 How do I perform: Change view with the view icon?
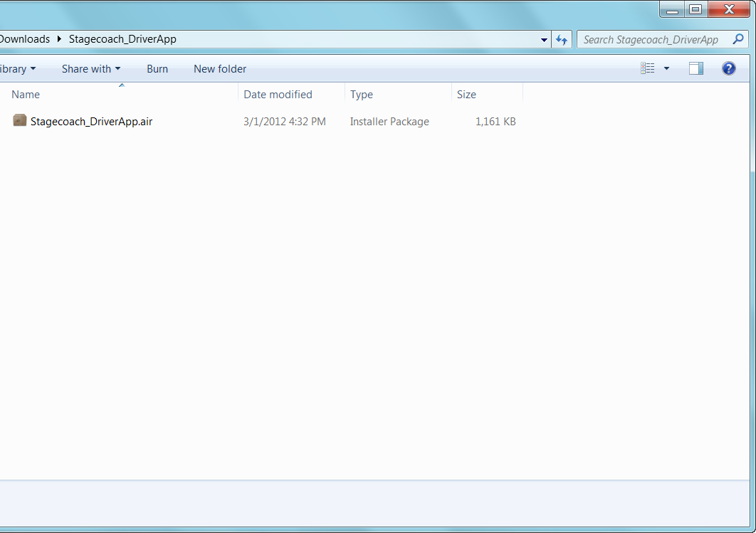pos(648,68)
